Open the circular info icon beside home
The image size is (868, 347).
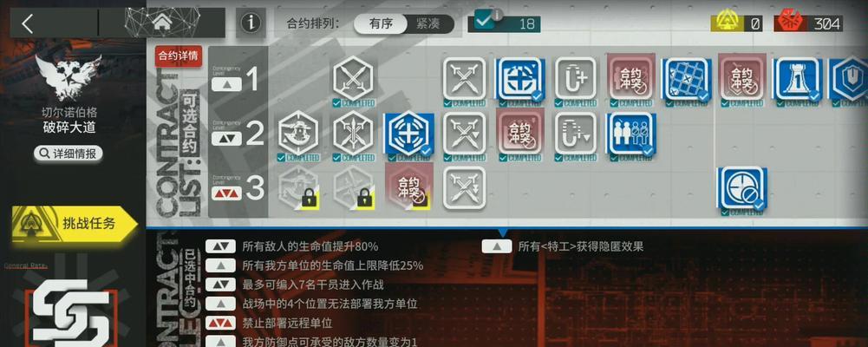pos(251,23)
